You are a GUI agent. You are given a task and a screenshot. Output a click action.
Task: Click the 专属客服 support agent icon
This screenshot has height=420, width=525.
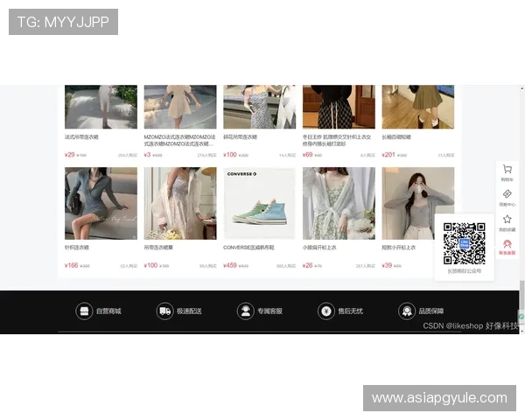[x=246, y=311]
